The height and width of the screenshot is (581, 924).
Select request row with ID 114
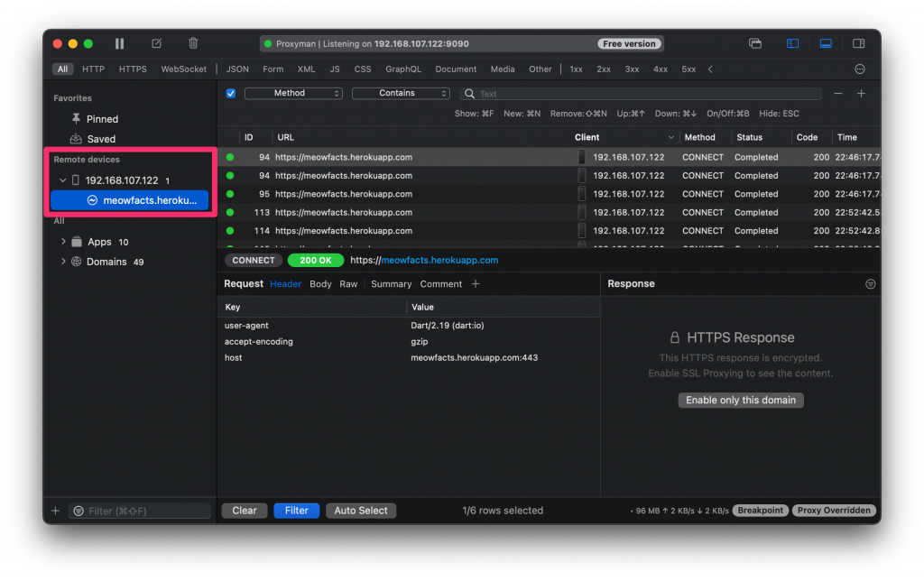point(550,230)
